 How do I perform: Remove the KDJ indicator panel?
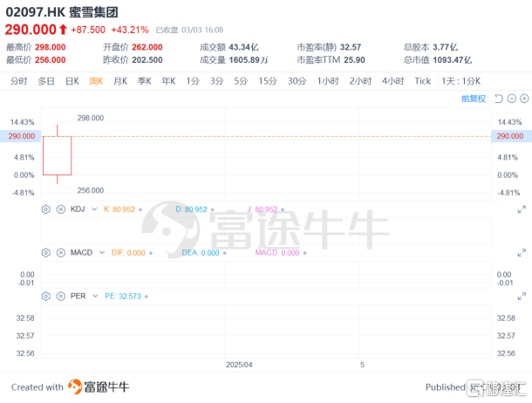(60, 209)
